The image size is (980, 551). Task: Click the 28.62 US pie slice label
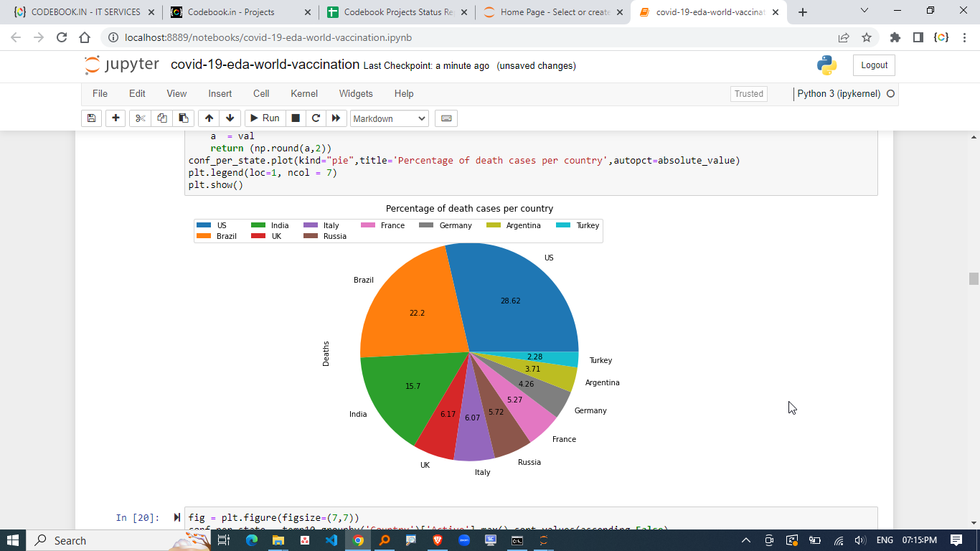coord(511,301)
